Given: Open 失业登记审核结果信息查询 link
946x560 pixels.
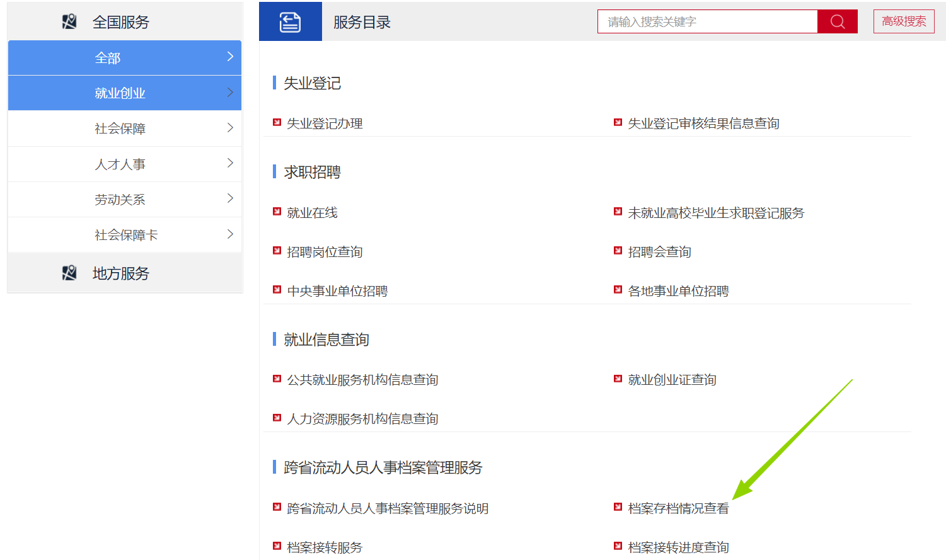Looking at the screenshot, I should click(703, 123).
